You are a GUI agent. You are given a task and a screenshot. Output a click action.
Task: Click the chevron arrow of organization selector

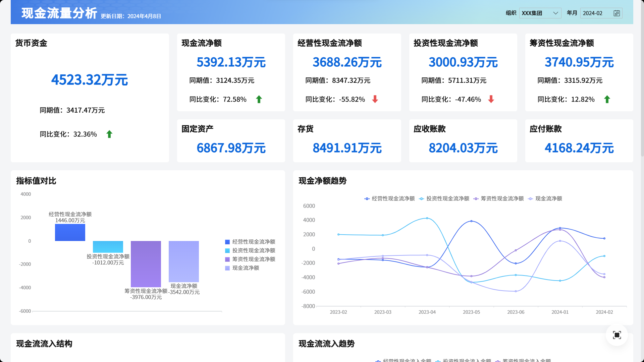click(x=555, y=13)
